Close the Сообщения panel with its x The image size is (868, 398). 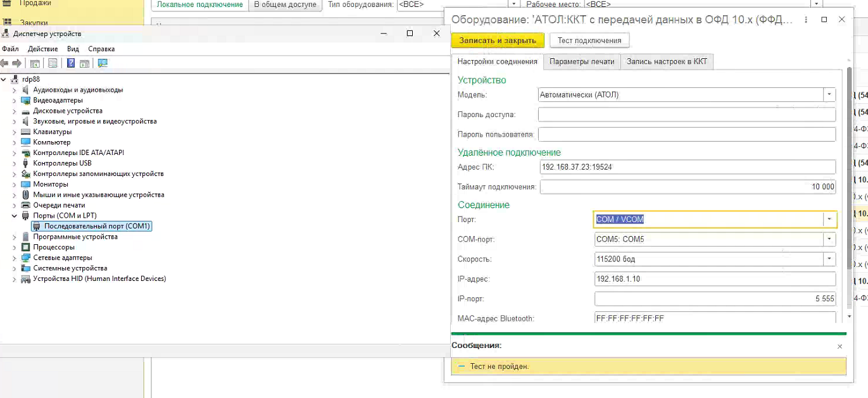(840, 346)
